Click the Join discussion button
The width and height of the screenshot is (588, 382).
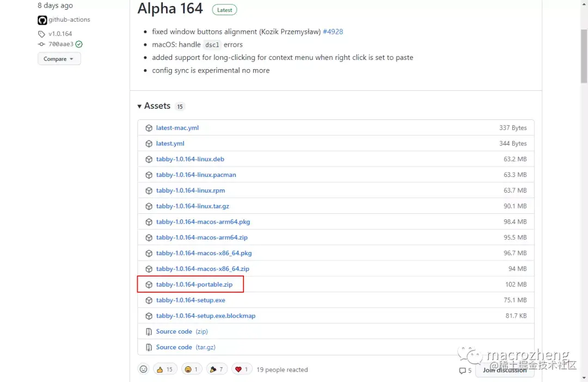pos(504,369)
